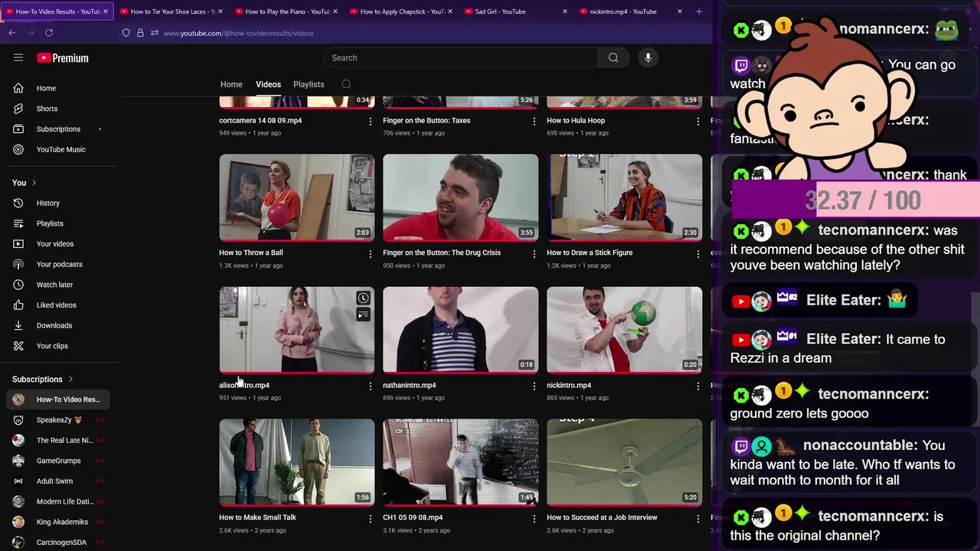Open Your podcasts in the sidebar
This screenshot has height=551, width=980.
(x=58, y=264)
